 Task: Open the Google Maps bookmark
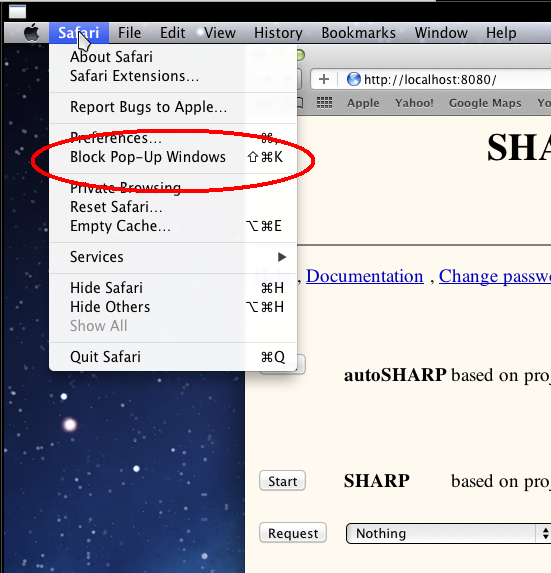tap(485, 103)
